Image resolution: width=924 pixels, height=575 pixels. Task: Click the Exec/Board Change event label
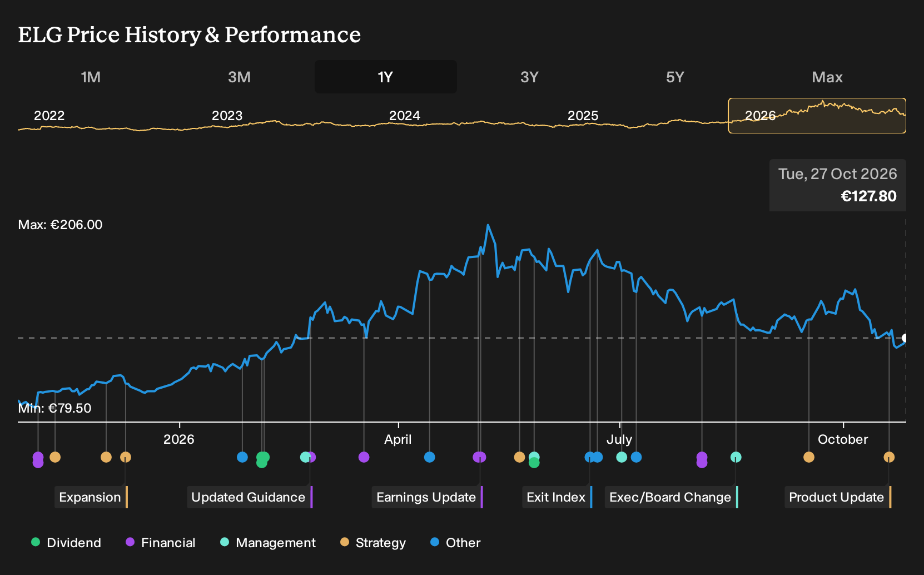tap(672, 497)
